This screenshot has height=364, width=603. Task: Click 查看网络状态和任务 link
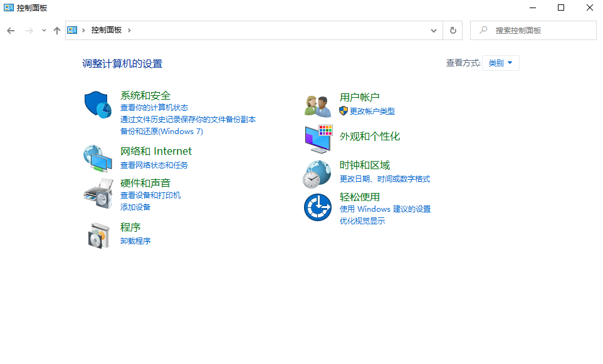pos(154,165)
